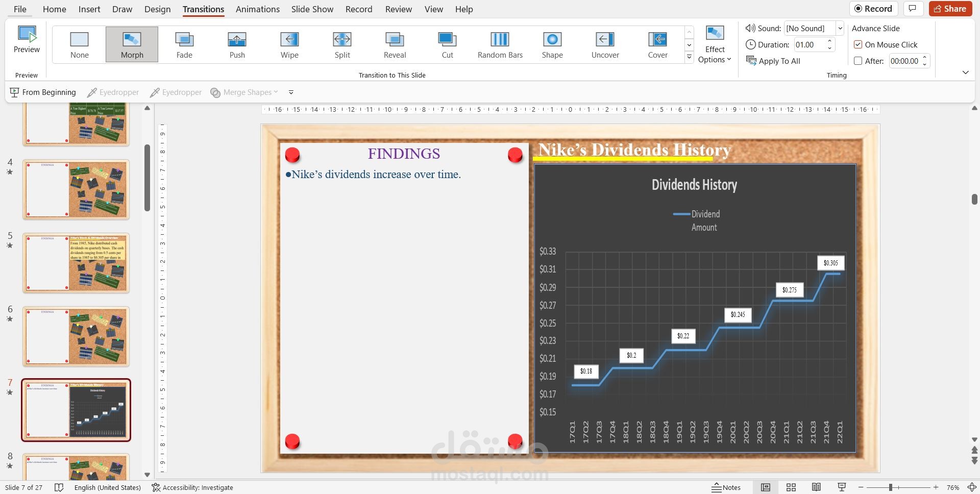980x494 pixels.
Task: Select slide 7 thumbnail
Action: [76, 410]
